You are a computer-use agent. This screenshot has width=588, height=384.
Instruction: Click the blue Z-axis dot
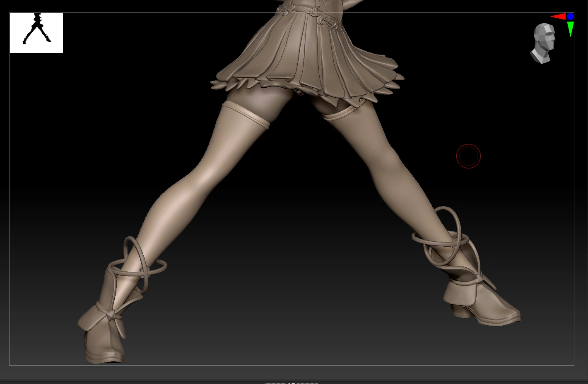570,17
